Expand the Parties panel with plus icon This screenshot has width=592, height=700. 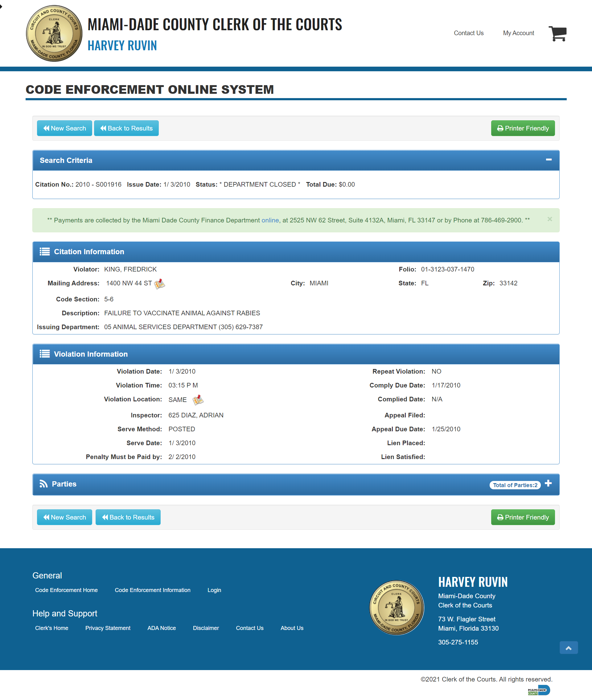click(x=549, y=483)
